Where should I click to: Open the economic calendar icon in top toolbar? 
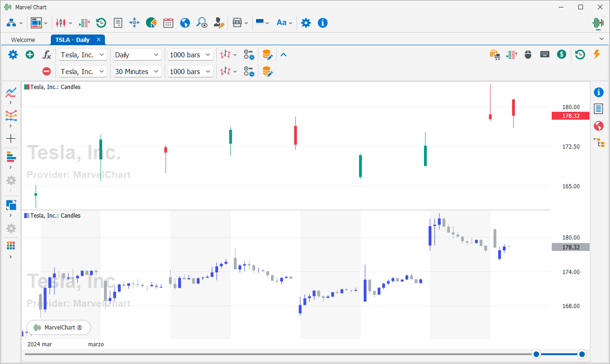point(168,22)
